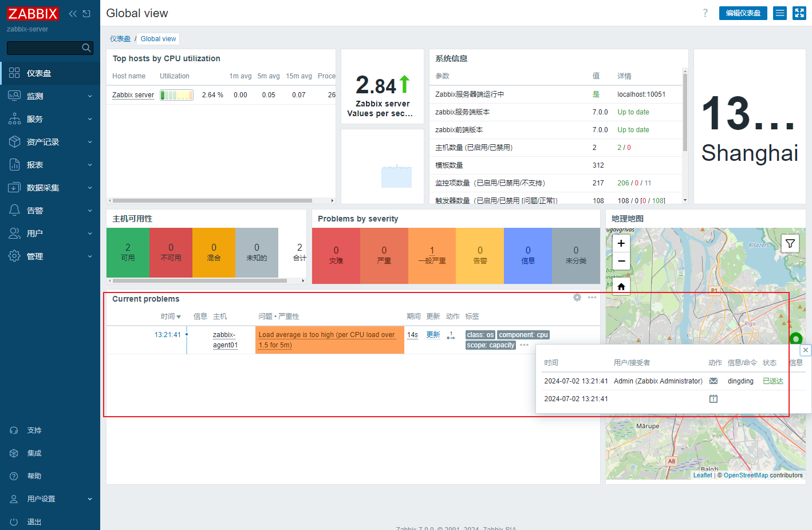
Task: Expand 报表 reports menu
Action: pyautogui.click(x=50, y=165)
